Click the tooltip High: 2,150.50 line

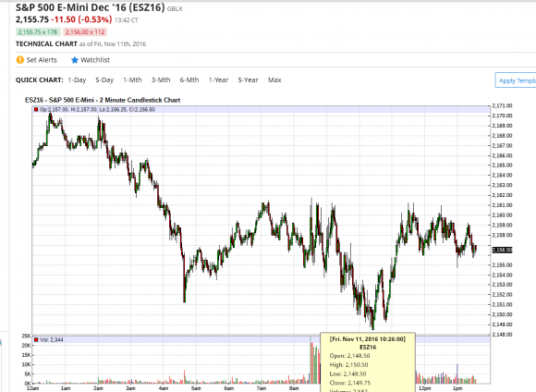[x=348, y=365]
